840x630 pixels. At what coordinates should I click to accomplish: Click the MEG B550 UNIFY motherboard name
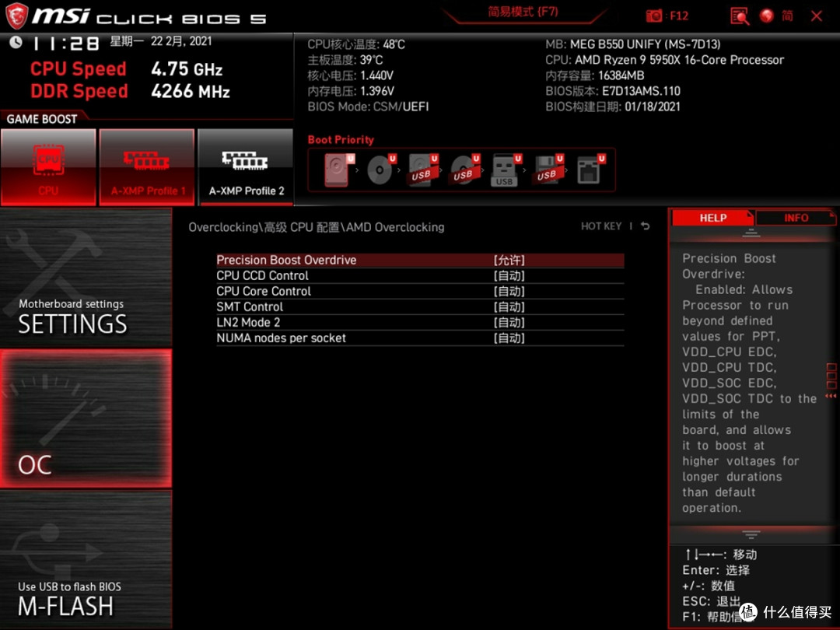(645, 44)
